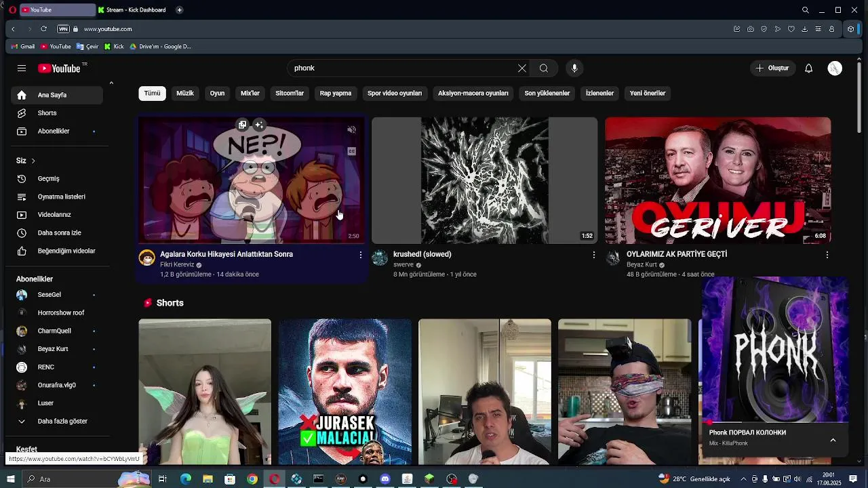The image size is (868, 488).
Task: Expand the Phonk miniplayer chevron
Action: [833, 440]
